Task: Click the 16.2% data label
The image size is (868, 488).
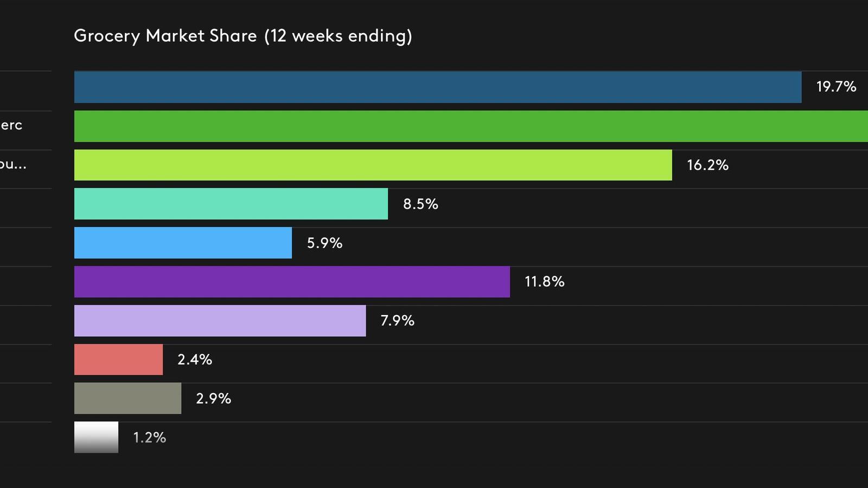Action: (x=707, y=165)
